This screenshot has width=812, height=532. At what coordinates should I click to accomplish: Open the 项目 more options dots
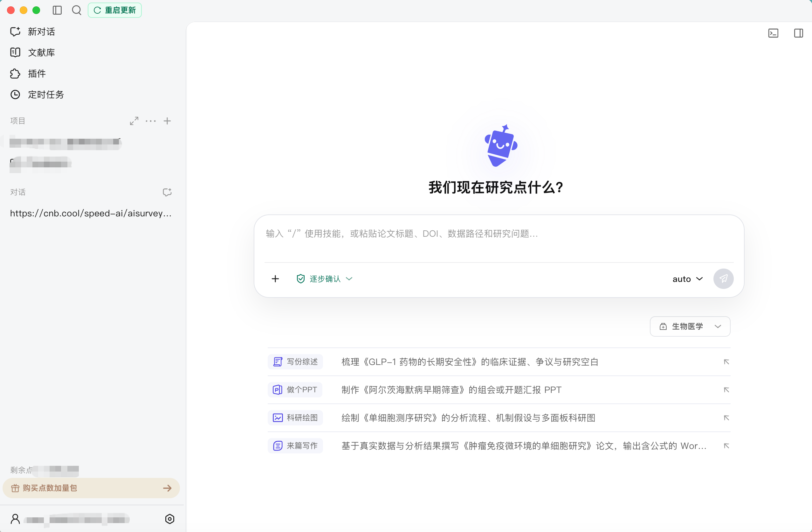pyautogui.click(x=151, y=121)
